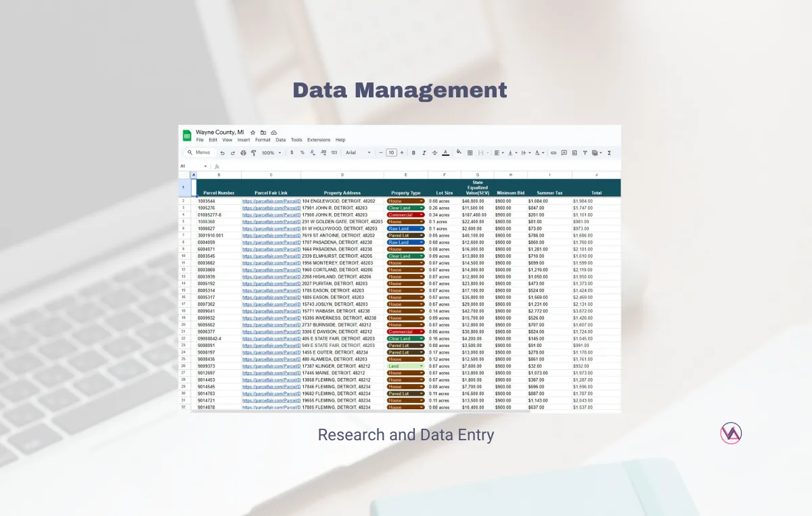812x516 pixels.
Task: Open Parcel Fair link for 104 Englewood
Action: click(271, 201)
